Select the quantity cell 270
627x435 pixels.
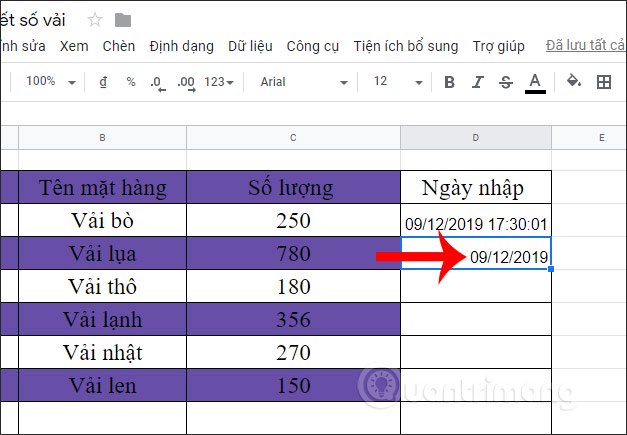[293, 352]
